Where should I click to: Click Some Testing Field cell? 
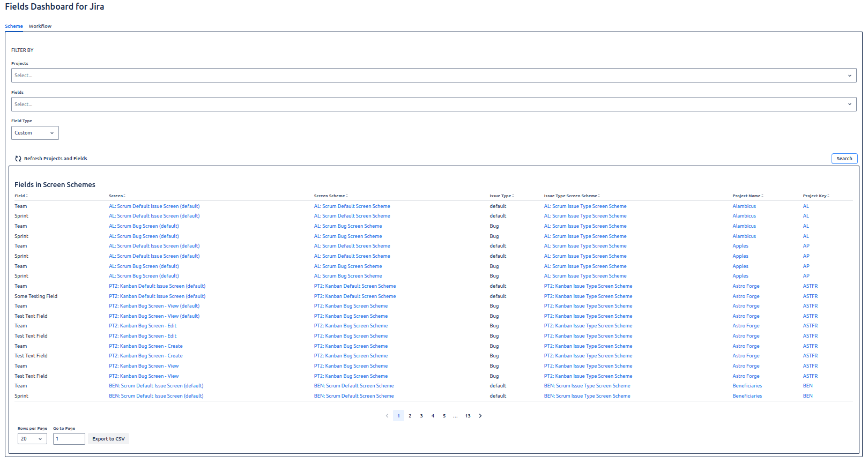click(x=36, y=296)
